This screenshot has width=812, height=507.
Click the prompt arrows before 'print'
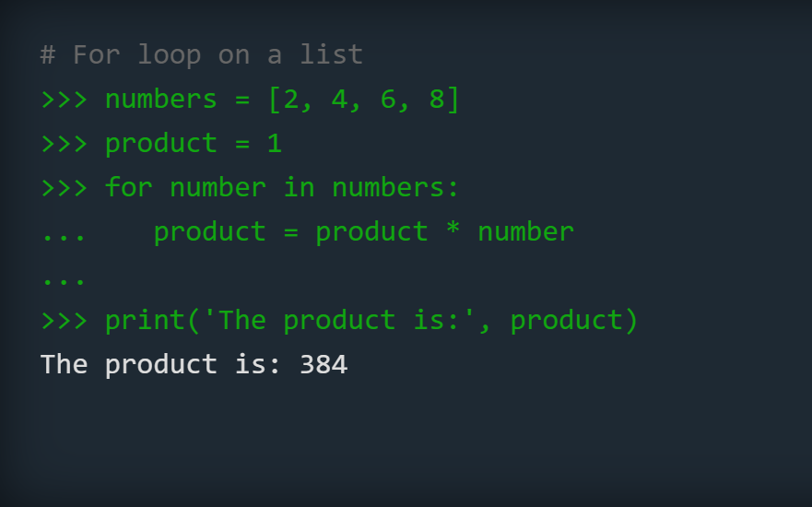click(x=65, y=321)
